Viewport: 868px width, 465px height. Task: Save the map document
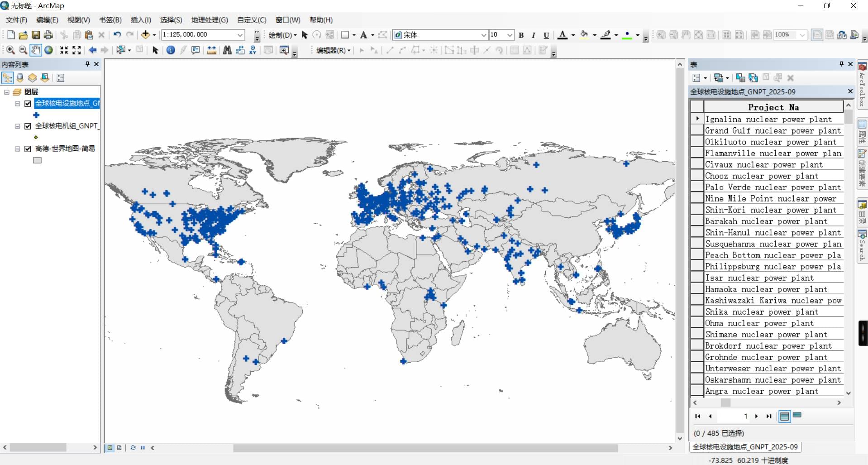click(x=36, y=35)
